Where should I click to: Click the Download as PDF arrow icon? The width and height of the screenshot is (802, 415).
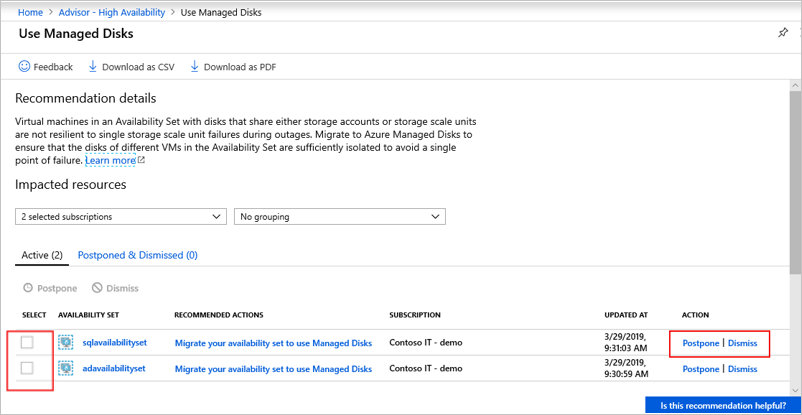[x=195, y=67]
